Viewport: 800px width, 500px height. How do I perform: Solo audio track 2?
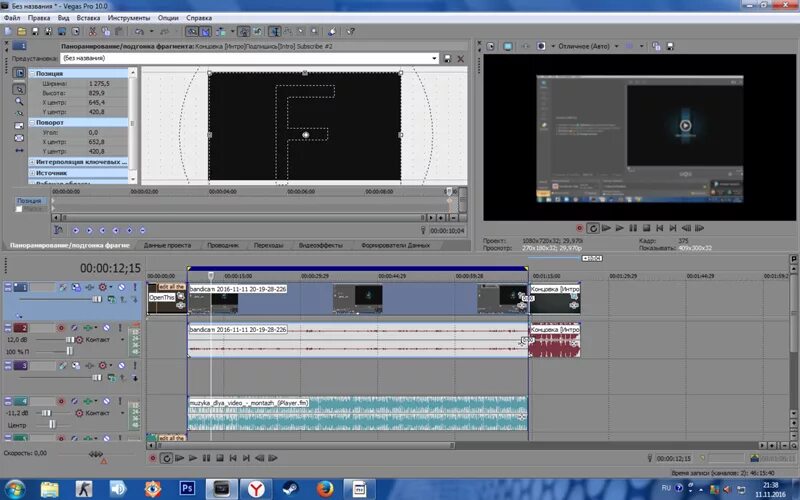(120, 328)
